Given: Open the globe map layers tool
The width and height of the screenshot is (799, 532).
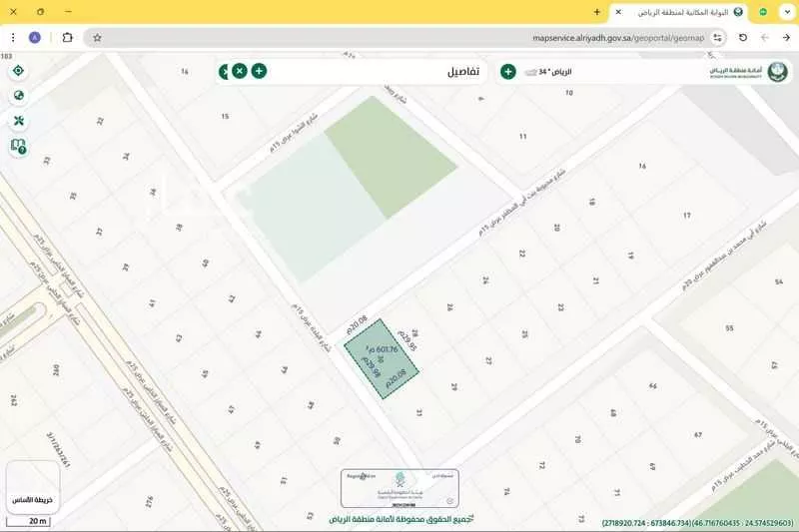Looking at the screenshot, I should coord(18,96).
